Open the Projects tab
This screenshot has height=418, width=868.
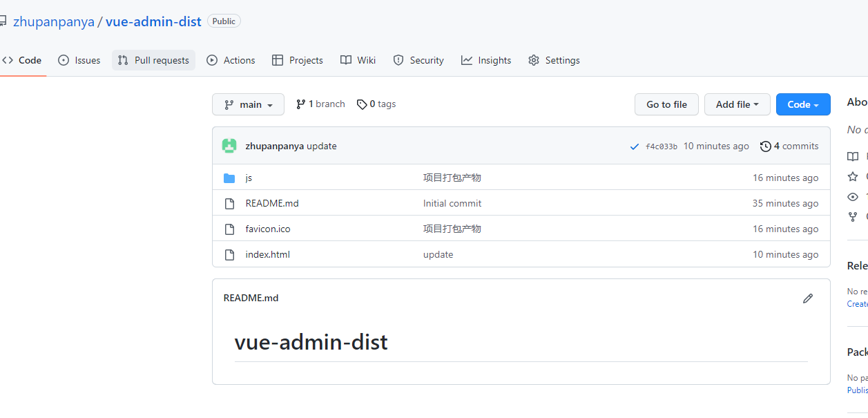[298, 60]
